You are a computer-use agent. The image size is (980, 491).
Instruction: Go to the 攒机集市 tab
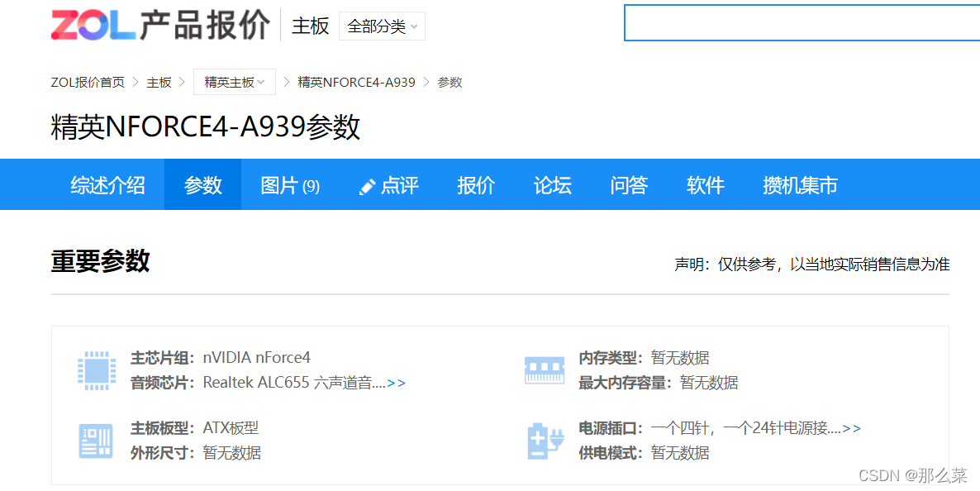tap(800, 185)
